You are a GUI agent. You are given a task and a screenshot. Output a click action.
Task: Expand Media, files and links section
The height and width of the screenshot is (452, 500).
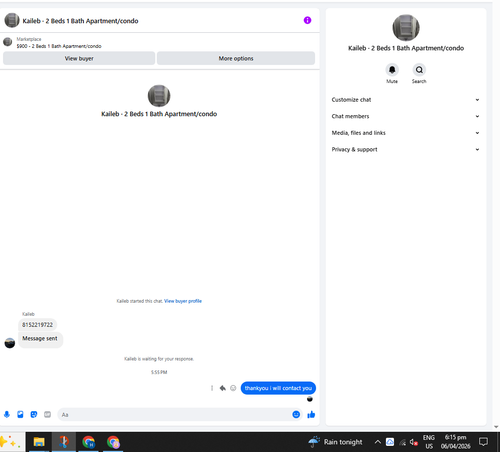[406, 133]
